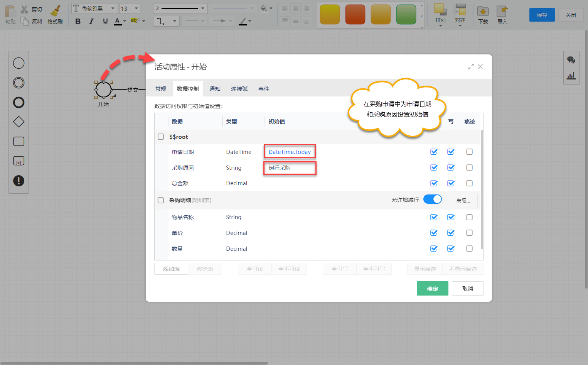The height and width of the screenshot is (365, 588).
Task: Select the Format Painter (格式刷) brush
Action: (x=56, y=11)
